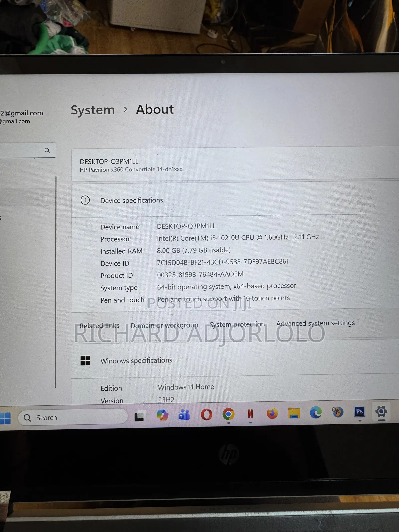
Task: Launch Microsoft Edge
Action: (x=316, y=412)
